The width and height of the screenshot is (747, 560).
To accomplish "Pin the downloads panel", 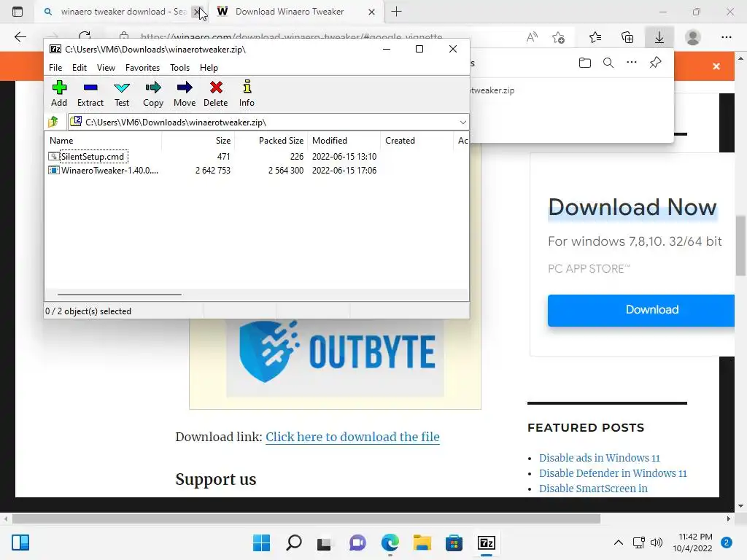I will pyautogui.click(x=656, y=63).
